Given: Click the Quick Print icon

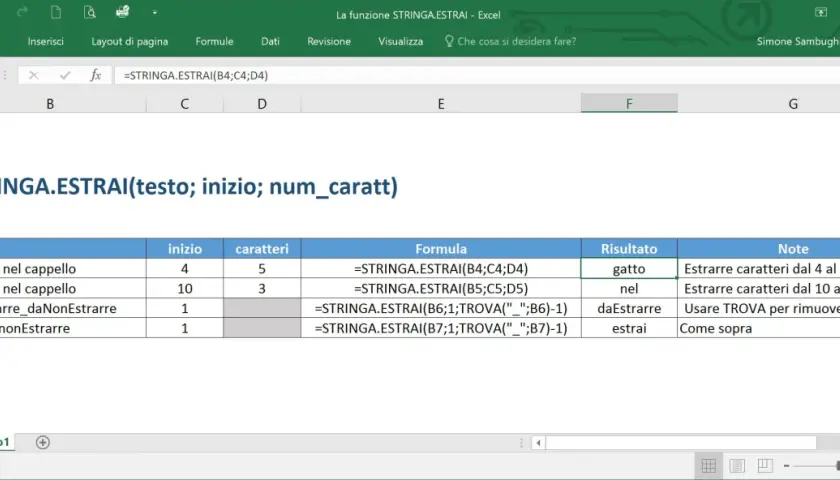Looking at the screenshot, I should (123, 11).
